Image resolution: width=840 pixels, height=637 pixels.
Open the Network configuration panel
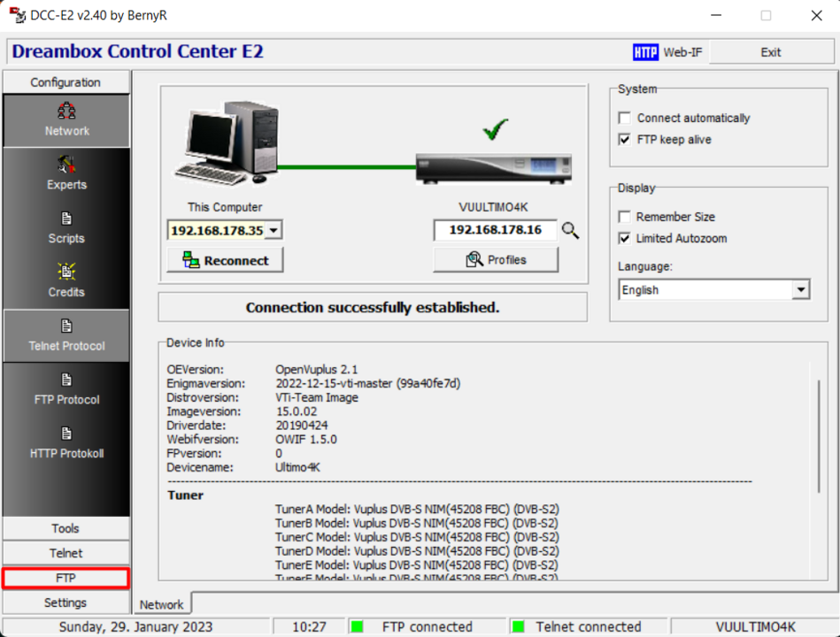[x=66, y=119]
